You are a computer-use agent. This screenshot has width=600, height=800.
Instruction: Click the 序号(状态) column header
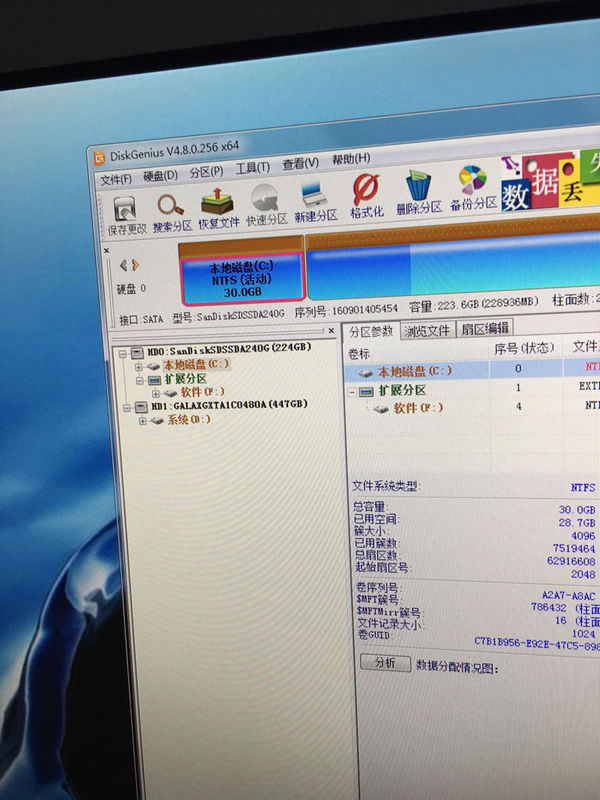point(524,348)
